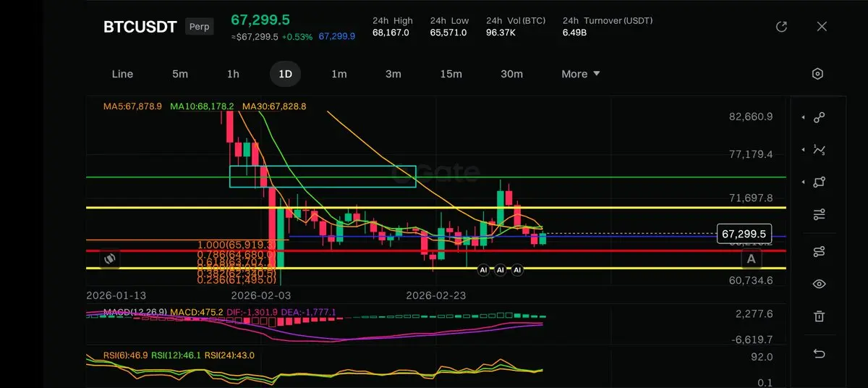Select the wave pattern drawing tool
Screen dimensions: 868x388
(x=819, y=150)
